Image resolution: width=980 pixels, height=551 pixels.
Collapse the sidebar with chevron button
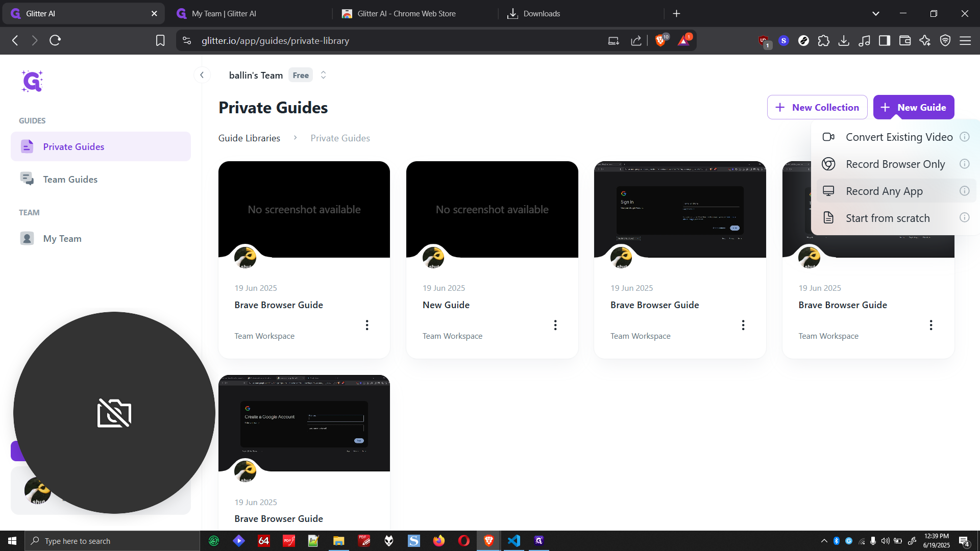(x=202, y=75)
